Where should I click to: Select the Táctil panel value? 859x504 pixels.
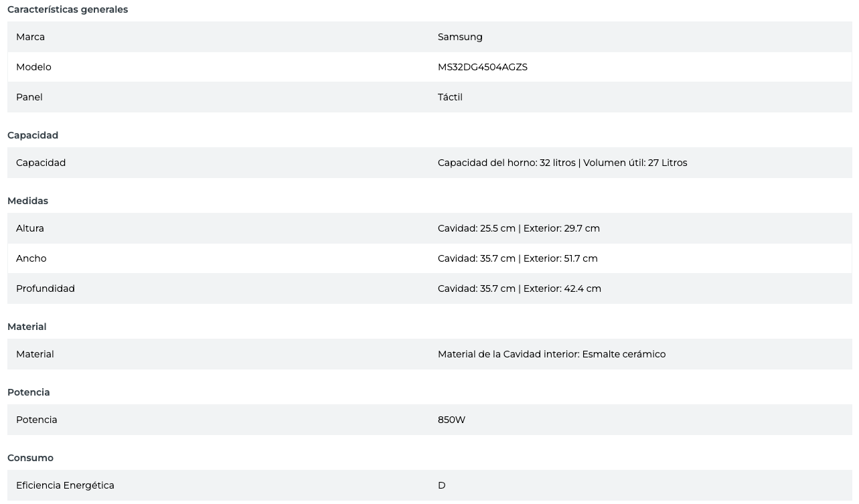pos(450,97)
